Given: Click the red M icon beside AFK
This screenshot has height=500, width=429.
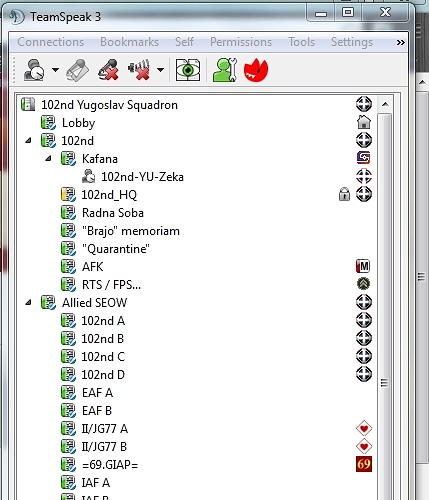Looking at the screenshot, I should point(363,266).
